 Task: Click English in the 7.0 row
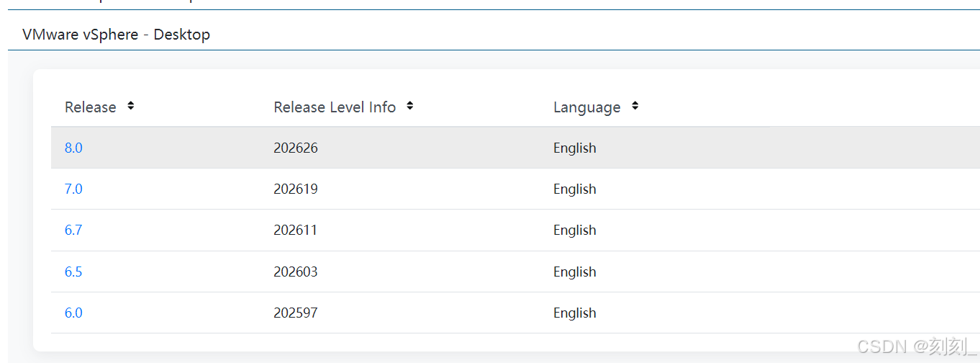pos(575,189)
